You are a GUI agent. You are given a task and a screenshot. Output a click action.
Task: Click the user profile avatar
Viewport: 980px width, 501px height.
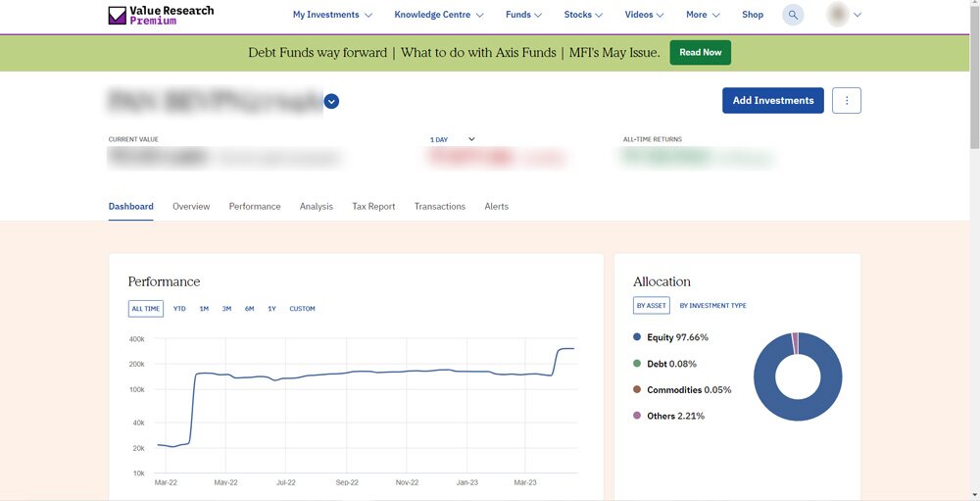(838, 15)
